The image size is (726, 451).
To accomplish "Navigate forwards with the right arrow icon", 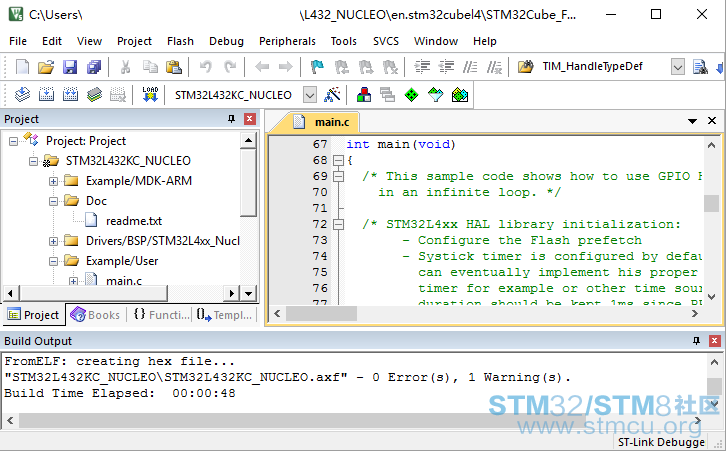I will tap(286, 67).
